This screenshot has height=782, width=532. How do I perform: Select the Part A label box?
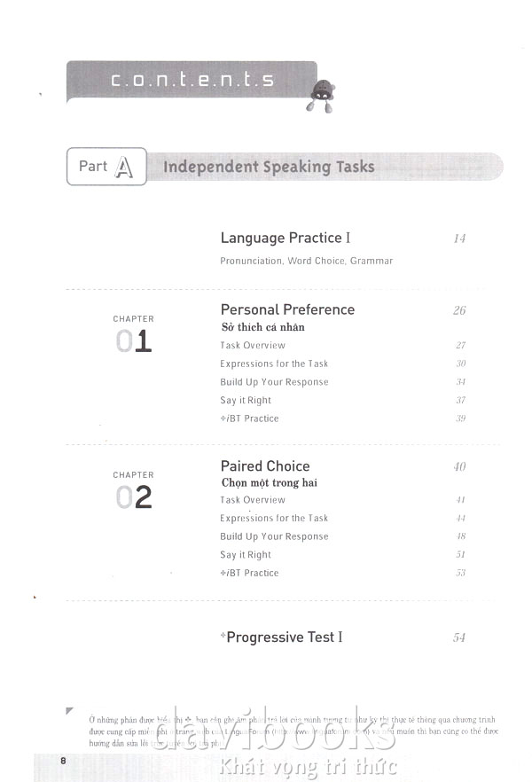[x=106, y=166]
